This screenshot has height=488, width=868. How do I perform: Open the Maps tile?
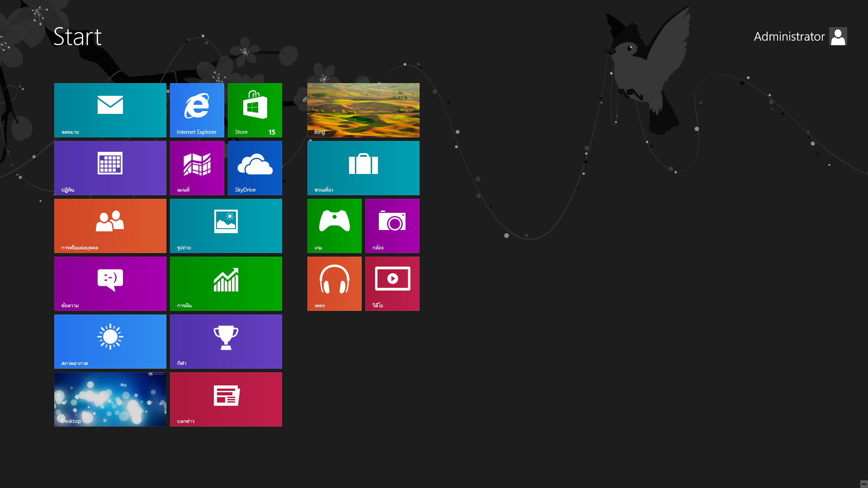point(197,168)
